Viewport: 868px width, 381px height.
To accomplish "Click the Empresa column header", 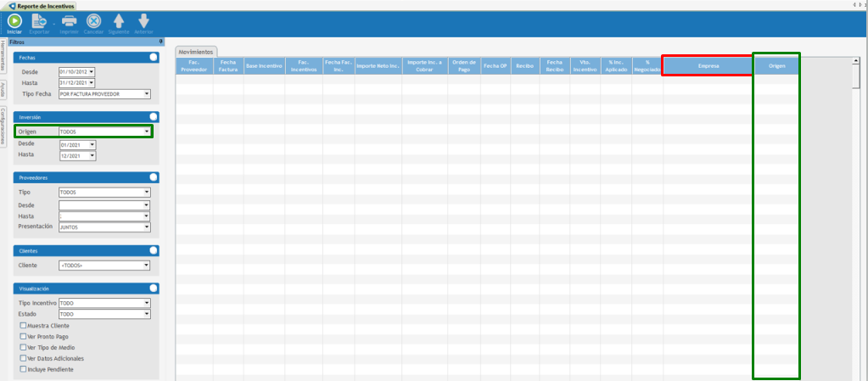I will [708, 65].
